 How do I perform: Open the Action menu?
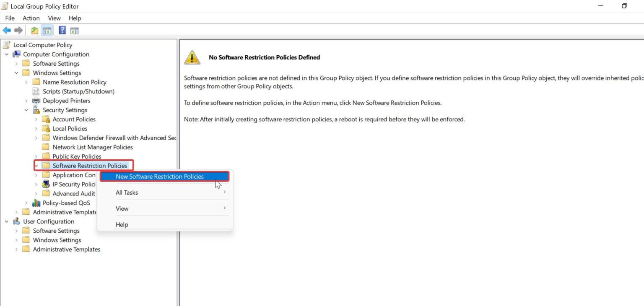31,18
